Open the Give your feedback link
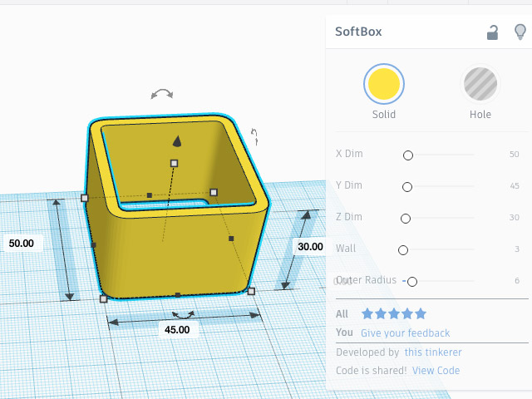This screenshot has width=532, height=399. tap(405, 333)
